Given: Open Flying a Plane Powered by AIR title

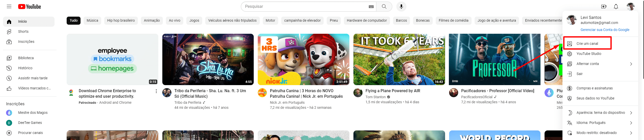Looking at the screenshot, I should (393, 91).
